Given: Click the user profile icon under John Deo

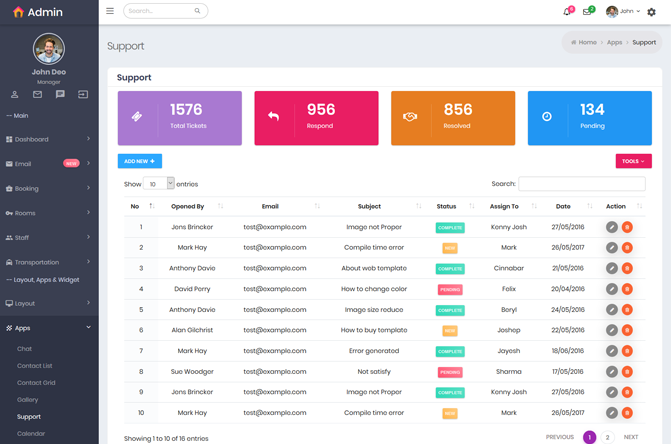Looking at the screenshot, I should click(15, 94).
